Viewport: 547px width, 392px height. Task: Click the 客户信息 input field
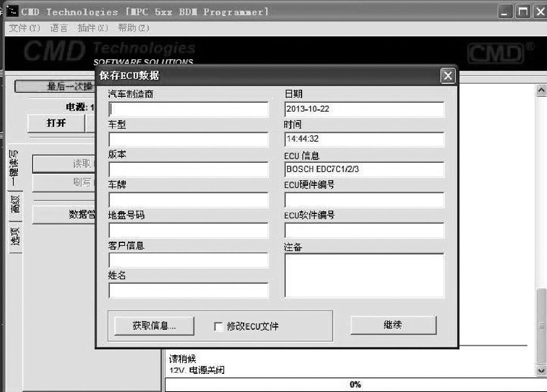pyautogui.click(x=189, y=260)
